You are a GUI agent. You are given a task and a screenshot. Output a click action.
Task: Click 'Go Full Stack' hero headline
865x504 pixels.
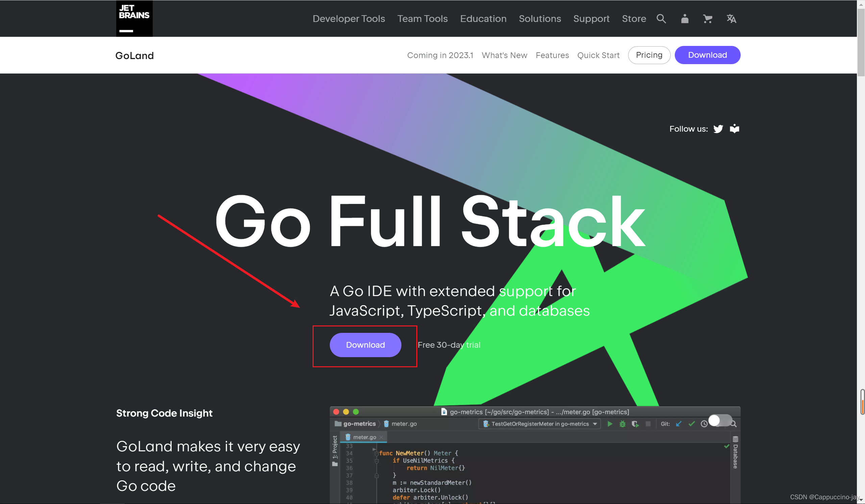tap(430, 221)
